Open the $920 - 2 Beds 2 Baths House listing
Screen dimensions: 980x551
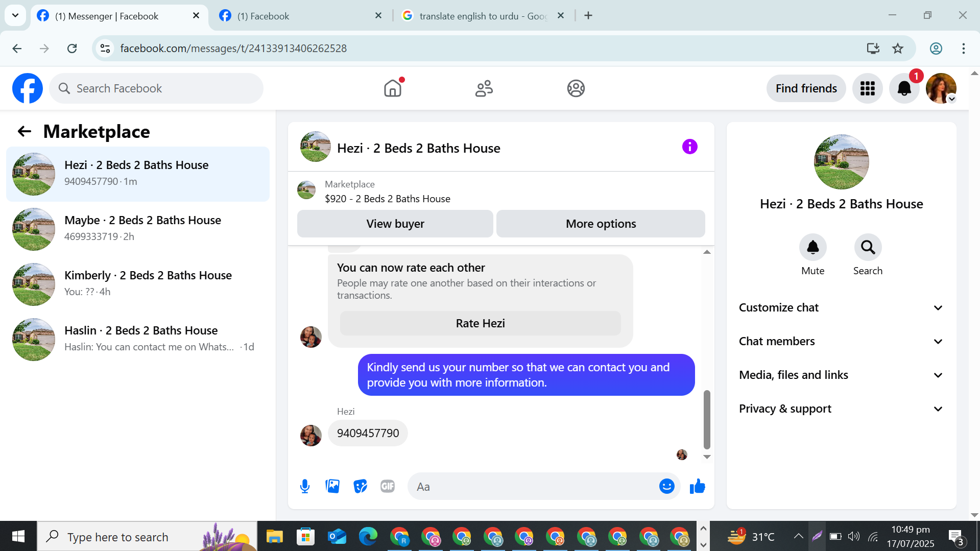click(387, 199)
